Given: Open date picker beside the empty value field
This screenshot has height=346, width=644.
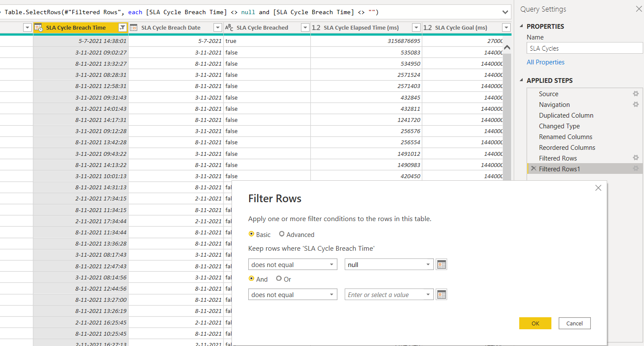Looking at the screenshot, I should tap(442, 294).
